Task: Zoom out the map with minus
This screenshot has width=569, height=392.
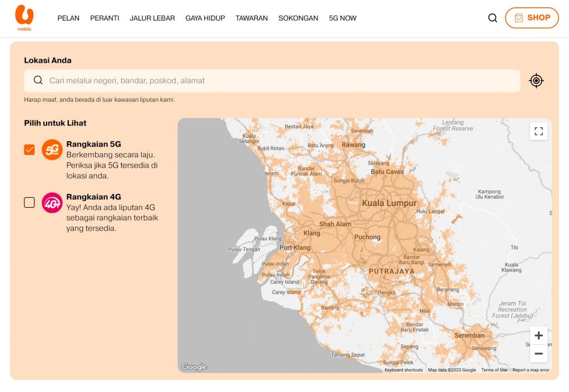Action: tap(538, 354)
